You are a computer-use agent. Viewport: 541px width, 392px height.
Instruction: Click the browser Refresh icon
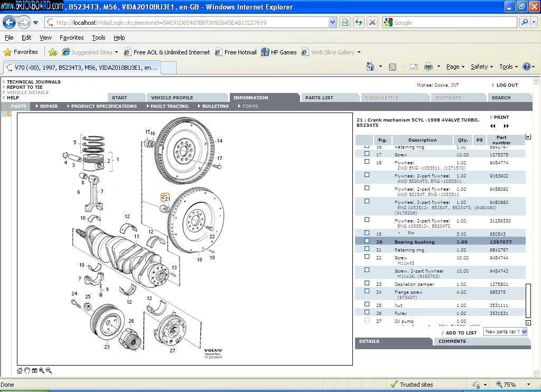[359, 22]
